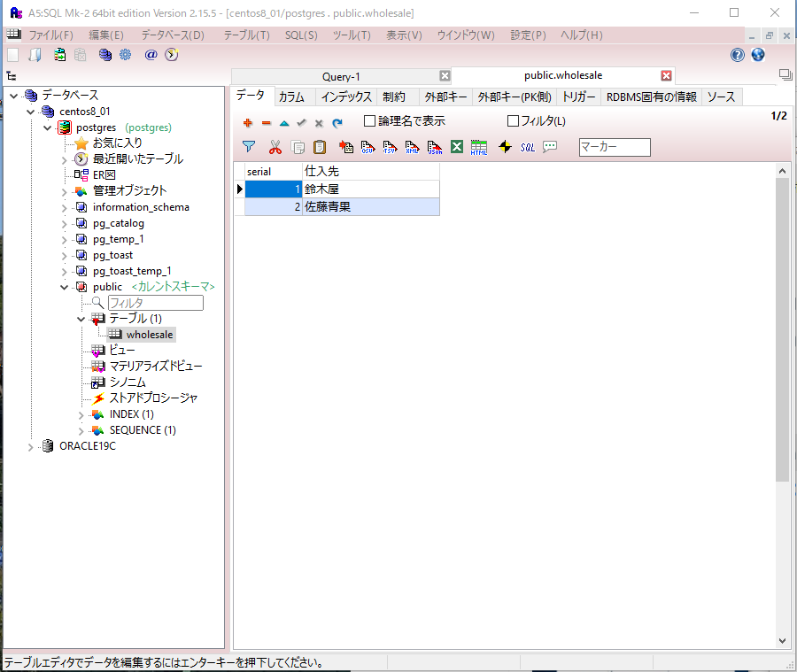This screenshot has height=672, width=797.
Task: Select the wholesale table in tree
Action: 150,335
